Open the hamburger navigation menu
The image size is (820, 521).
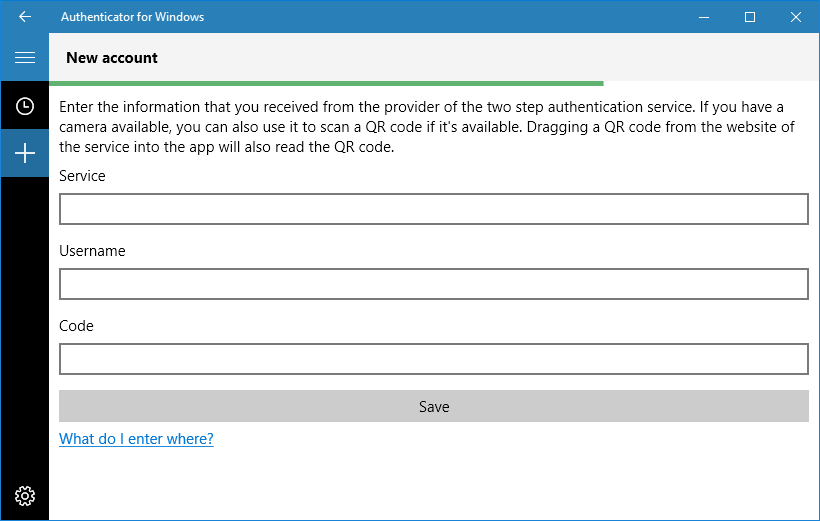[x=25, y=58]
